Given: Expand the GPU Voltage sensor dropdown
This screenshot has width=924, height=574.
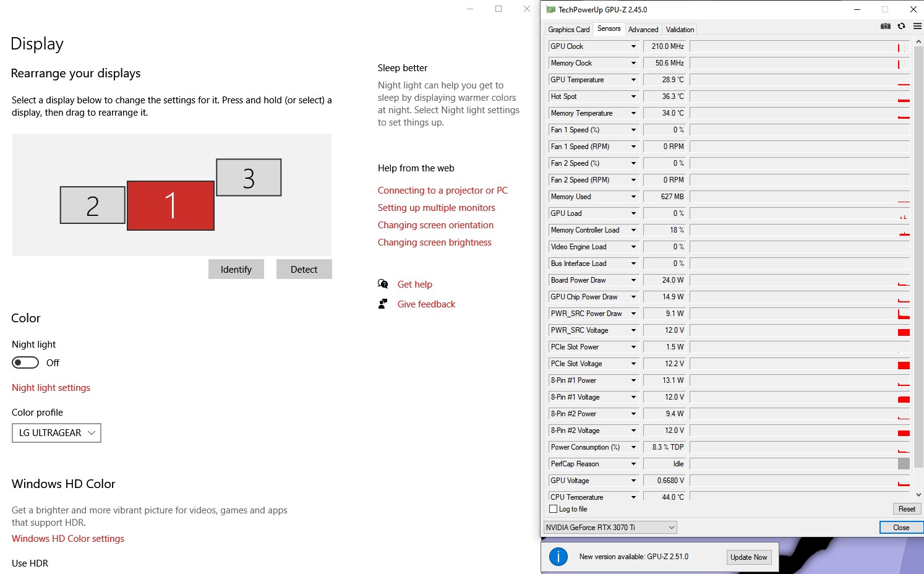Looking at the screenshot, I should 633,481.
